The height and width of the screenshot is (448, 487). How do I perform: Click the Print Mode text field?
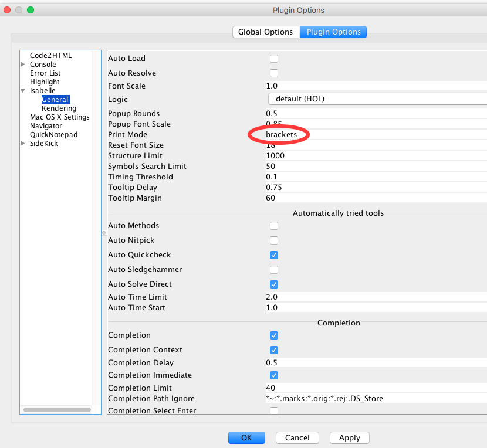(x=376, y=135)
